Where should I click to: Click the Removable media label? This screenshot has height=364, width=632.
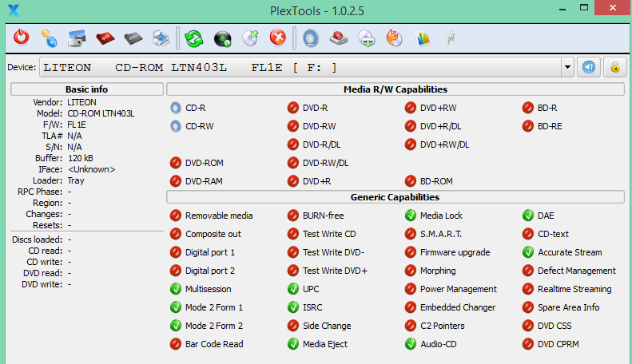219,216
